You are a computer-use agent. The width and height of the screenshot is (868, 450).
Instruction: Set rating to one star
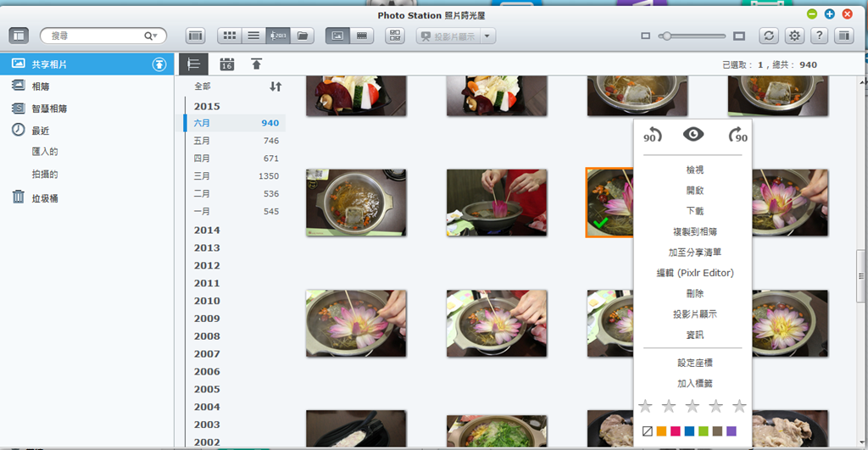point(645,407)
